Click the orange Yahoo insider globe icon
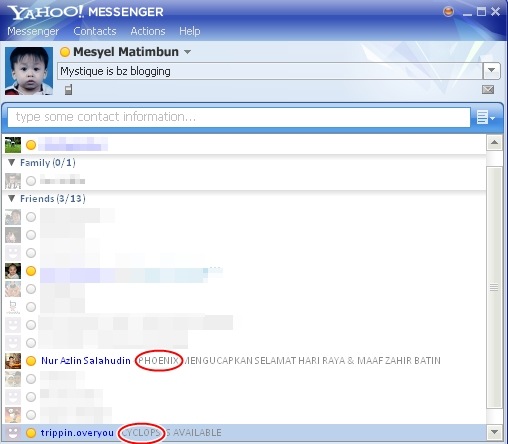 click(448, 12)
